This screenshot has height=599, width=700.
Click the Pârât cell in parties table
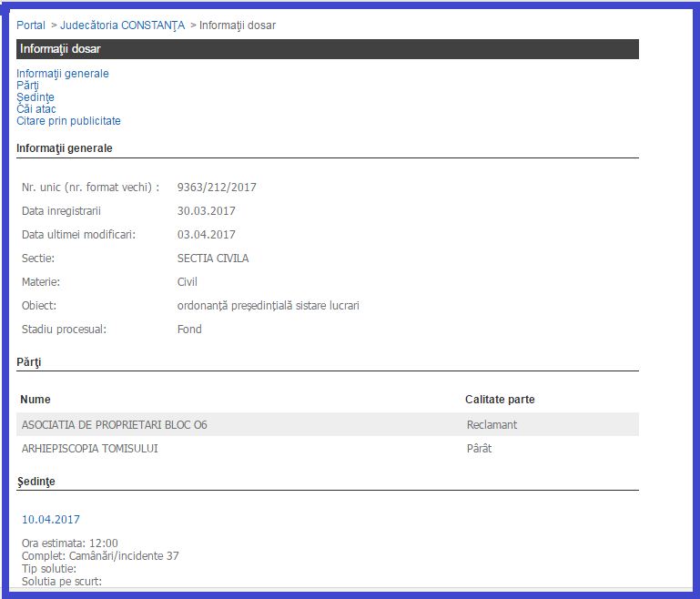coord(479,449)
